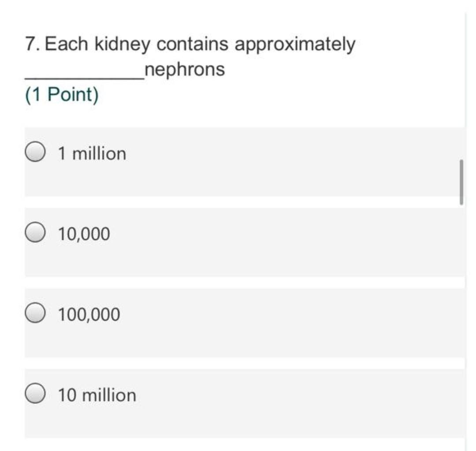
Task: Click empty space in the "10 million" option row
Action: (x=286, y=403)
